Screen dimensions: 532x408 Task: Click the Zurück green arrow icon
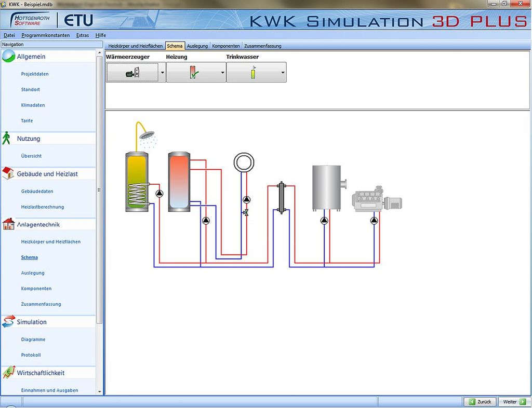(x=472, y=402)
